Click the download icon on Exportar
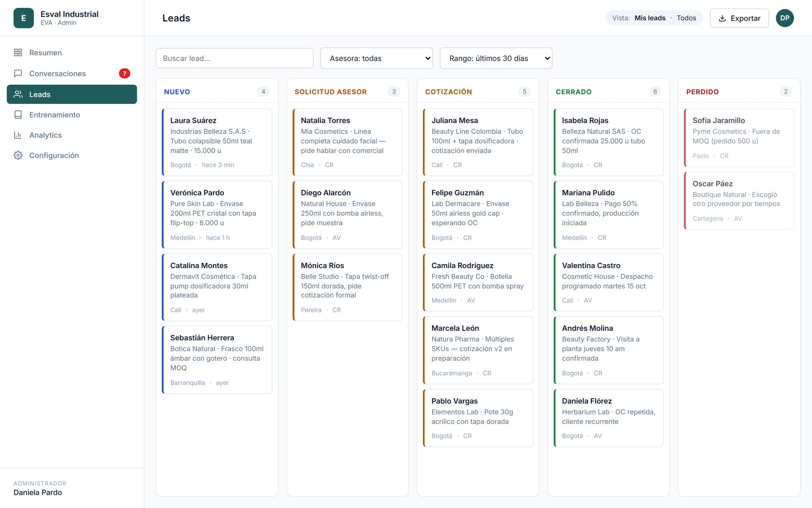This screenshot has height=508, width=812. (722, 18)
